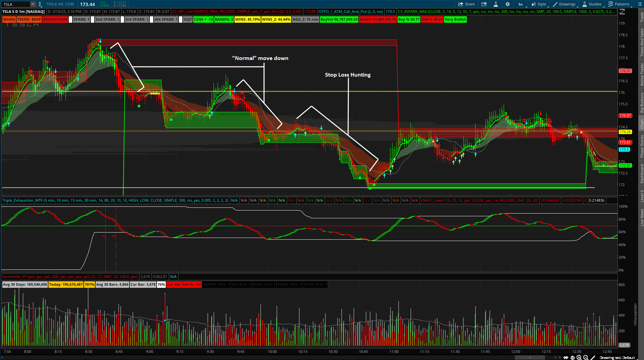Open the Times And Sales side tab

coord(641,42)
